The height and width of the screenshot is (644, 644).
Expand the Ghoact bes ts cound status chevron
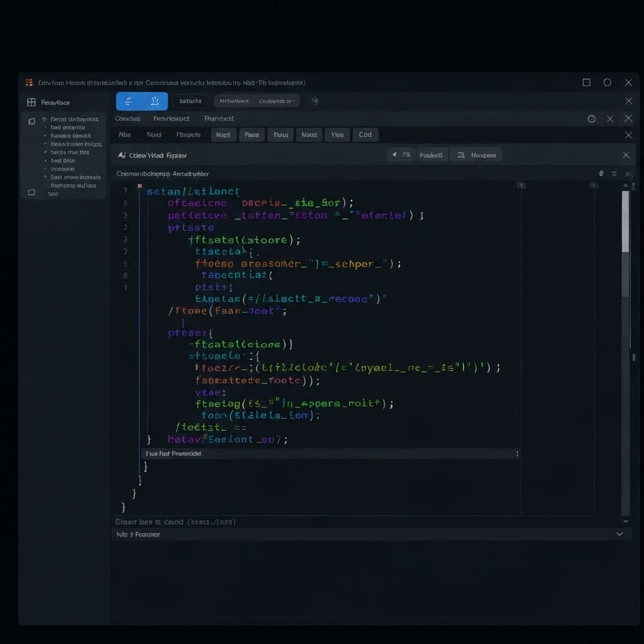click(x=626, y=521)
